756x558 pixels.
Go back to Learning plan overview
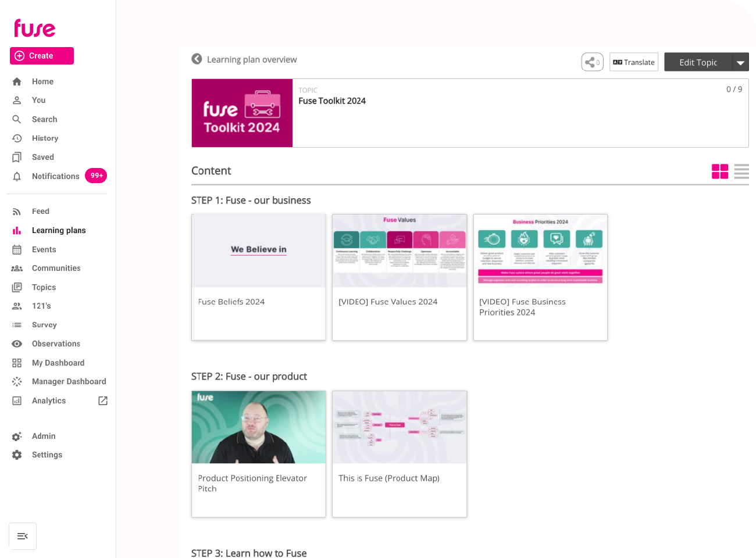[197, 59]
